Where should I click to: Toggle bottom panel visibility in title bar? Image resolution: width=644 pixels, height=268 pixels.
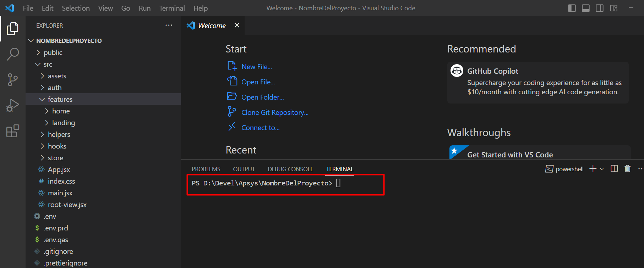point(586,8)
